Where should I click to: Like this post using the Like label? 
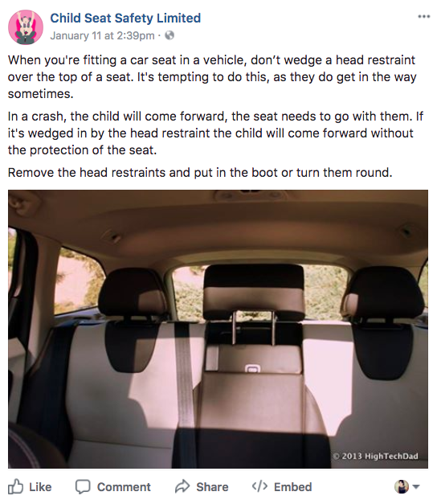pos(40,487)
